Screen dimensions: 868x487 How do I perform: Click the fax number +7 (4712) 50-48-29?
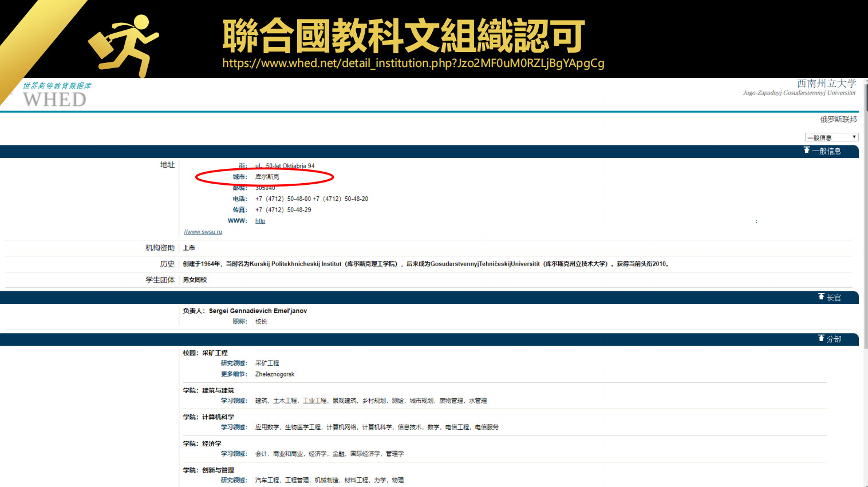click(283, 210)
